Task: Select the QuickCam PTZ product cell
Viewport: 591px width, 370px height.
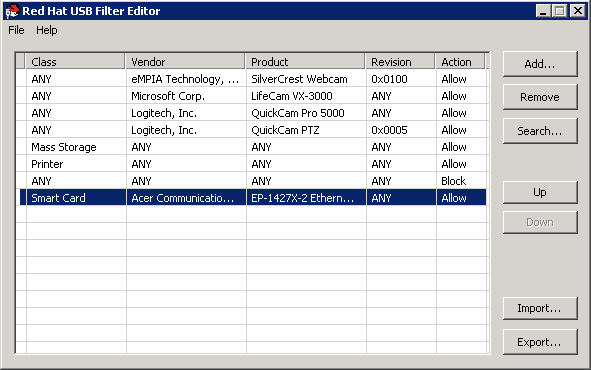Action: pyautogui.click(x=306, y=130)
